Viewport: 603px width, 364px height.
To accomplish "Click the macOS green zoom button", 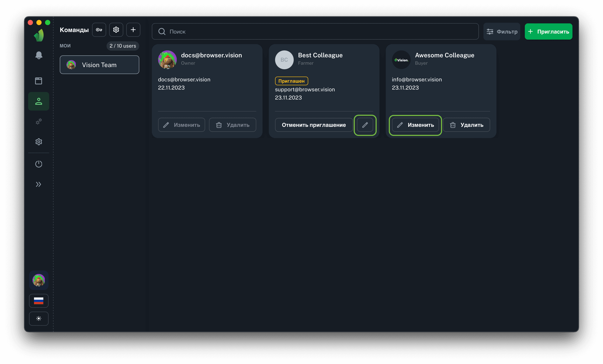I will click(47, 23).
